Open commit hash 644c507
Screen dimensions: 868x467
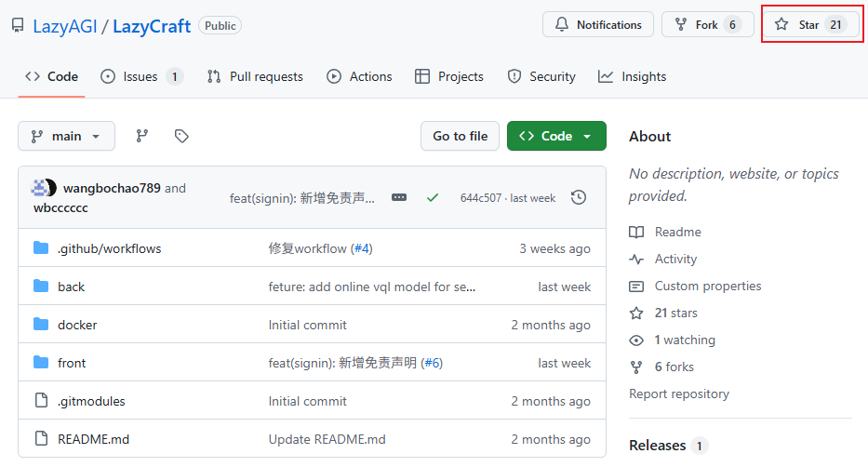(480, 198)
